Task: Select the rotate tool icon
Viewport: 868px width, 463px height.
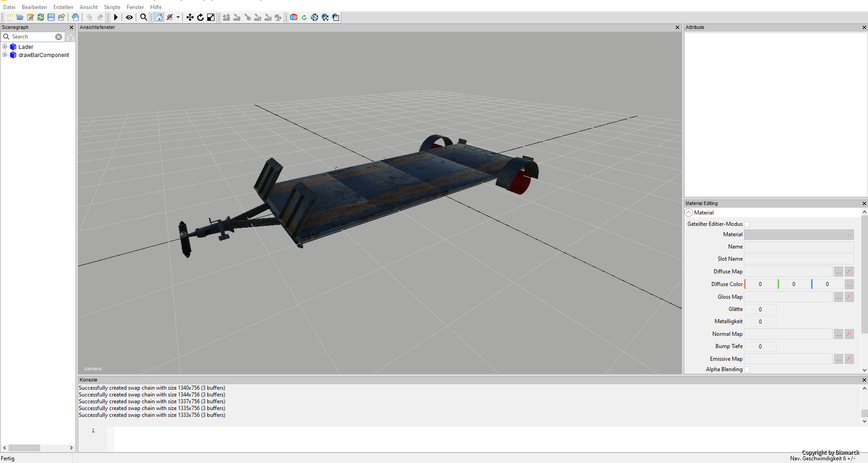Action: point(200,17)
